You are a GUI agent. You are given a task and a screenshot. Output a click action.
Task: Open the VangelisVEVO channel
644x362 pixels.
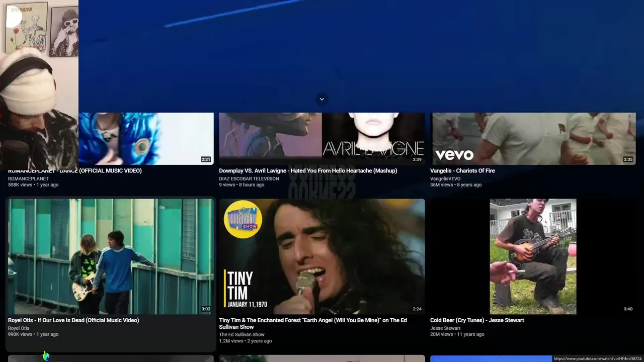coord(445,178)
